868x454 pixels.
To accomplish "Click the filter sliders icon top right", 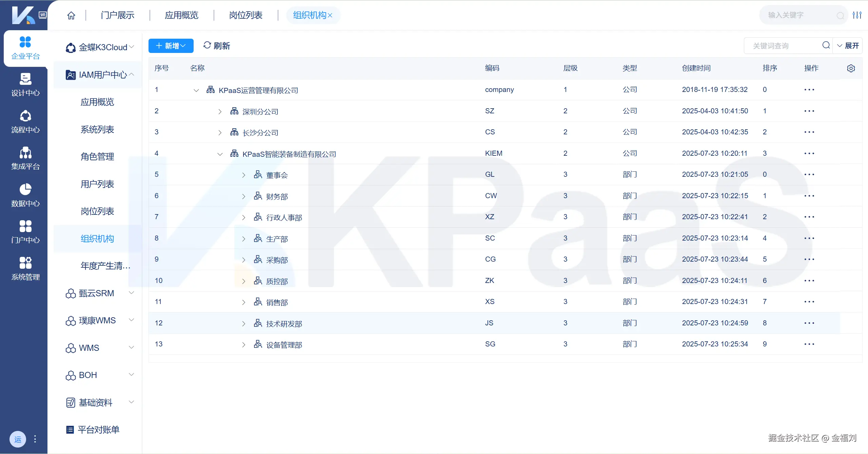I will pos(857,15).
